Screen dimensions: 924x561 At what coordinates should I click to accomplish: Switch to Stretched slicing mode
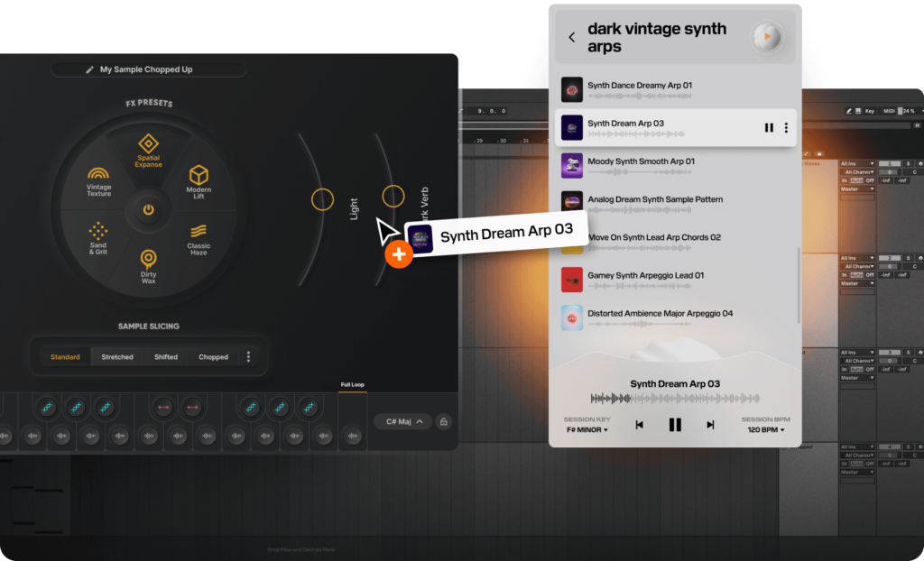click(117, 357)
